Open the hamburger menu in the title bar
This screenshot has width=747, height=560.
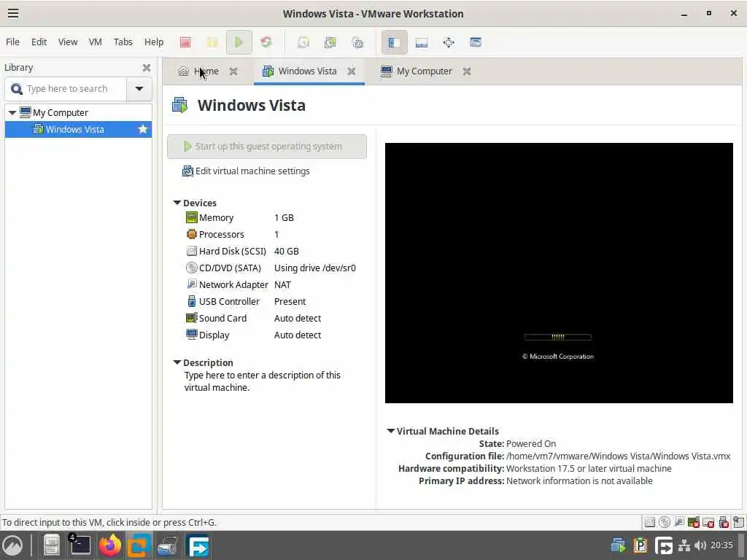click(13, 13)
